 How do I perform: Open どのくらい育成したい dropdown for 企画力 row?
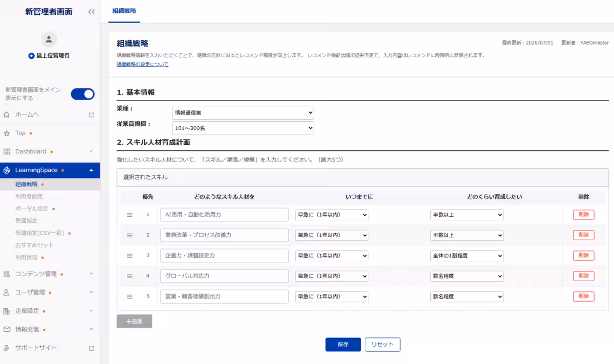[467, 256]
